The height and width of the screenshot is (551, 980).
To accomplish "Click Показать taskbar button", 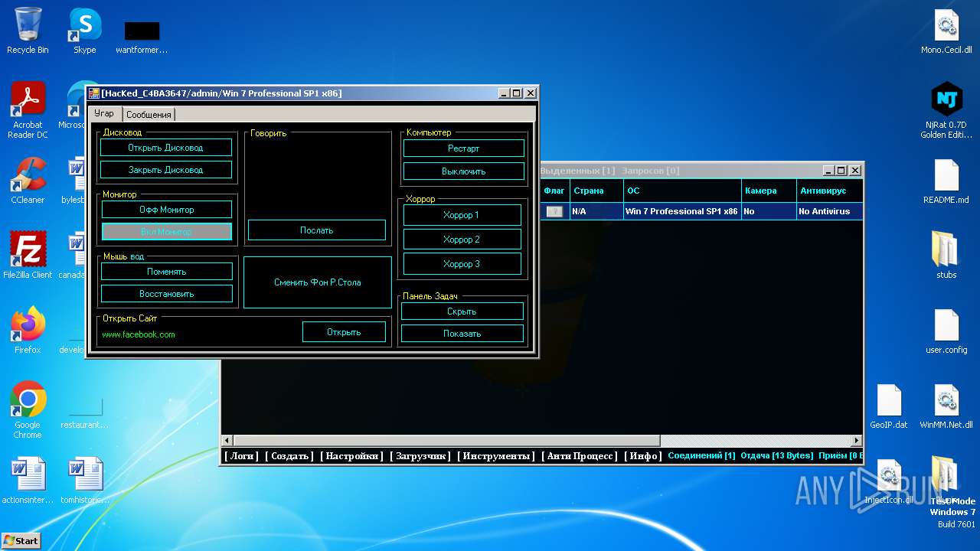I will 462,334.
